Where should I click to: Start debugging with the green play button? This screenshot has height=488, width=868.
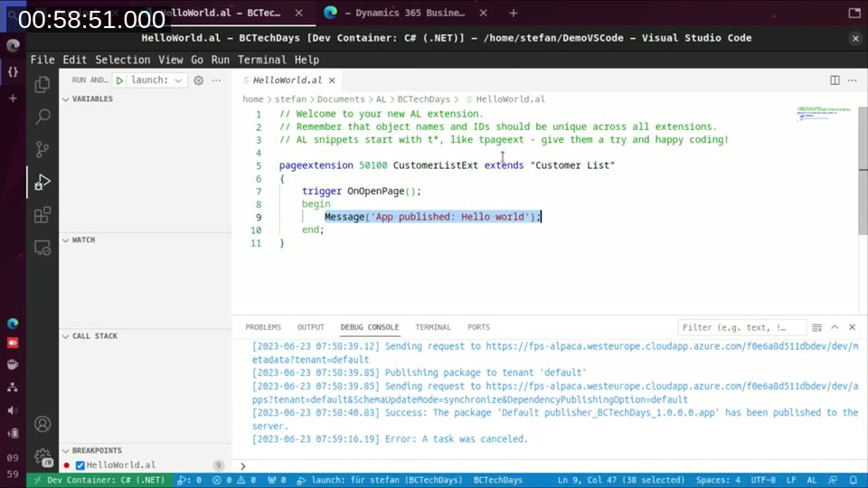(119, 80)
